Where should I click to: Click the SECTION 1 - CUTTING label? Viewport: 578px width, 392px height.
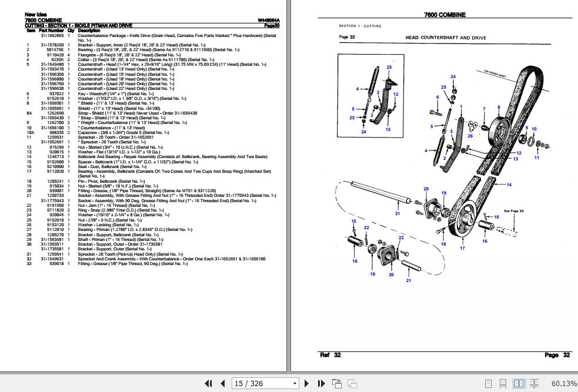[x=359, y=26]
